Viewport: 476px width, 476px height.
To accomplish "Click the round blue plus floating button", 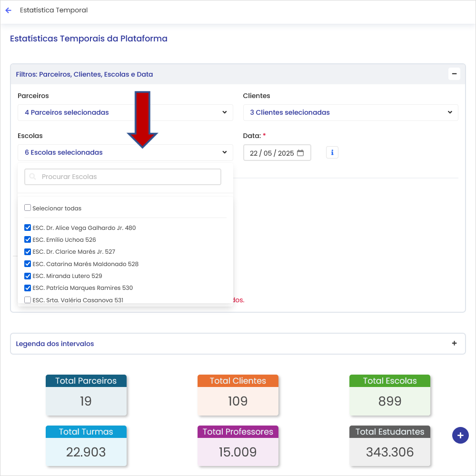I will tap(460, 436).
